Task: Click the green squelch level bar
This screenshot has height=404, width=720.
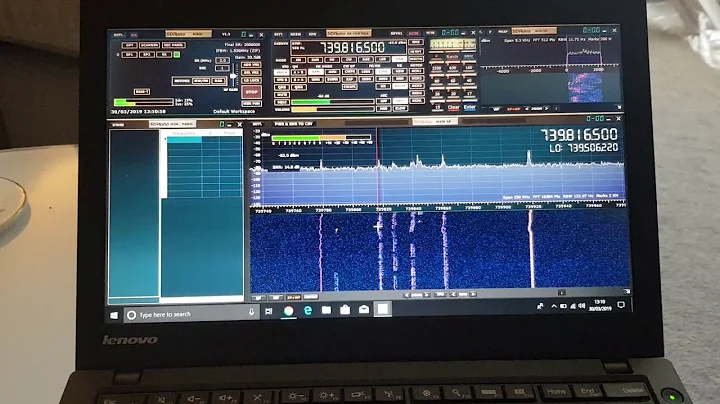Action: coord(333,102)
